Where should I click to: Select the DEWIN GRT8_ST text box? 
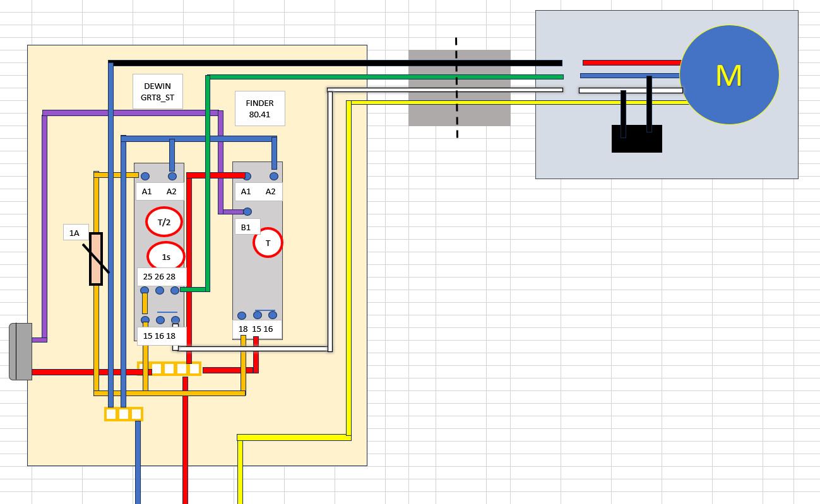(x=158, y=91)
